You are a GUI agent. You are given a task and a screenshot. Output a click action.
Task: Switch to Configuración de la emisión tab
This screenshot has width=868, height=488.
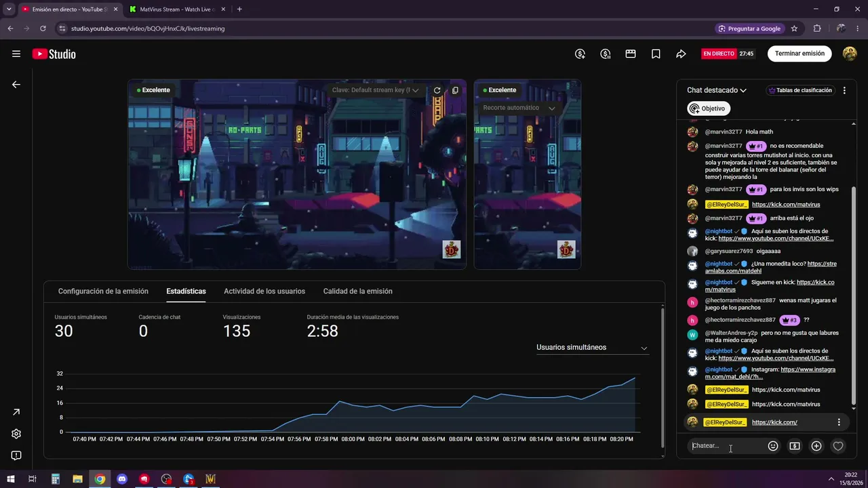click(x=103, y=291)
